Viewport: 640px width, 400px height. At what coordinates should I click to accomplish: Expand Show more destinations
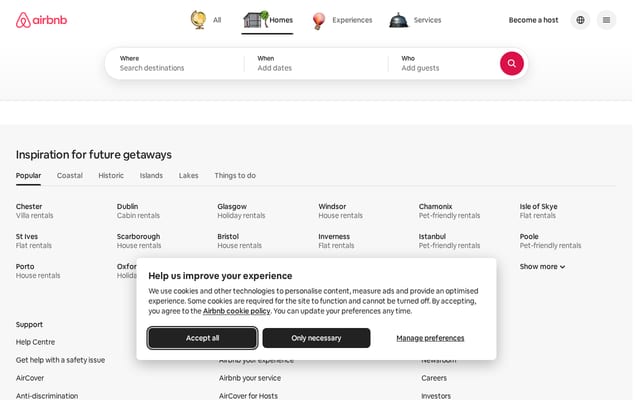(542, 267)
